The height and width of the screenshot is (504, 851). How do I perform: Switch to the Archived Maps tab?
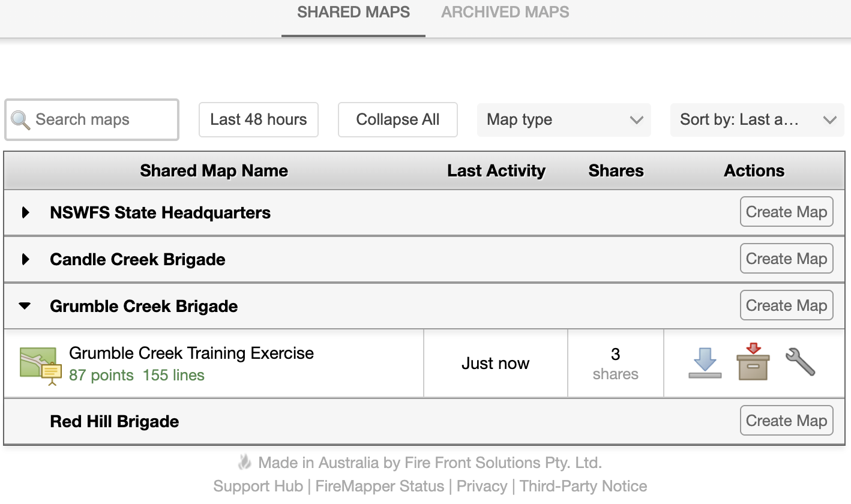click(505, 12)
